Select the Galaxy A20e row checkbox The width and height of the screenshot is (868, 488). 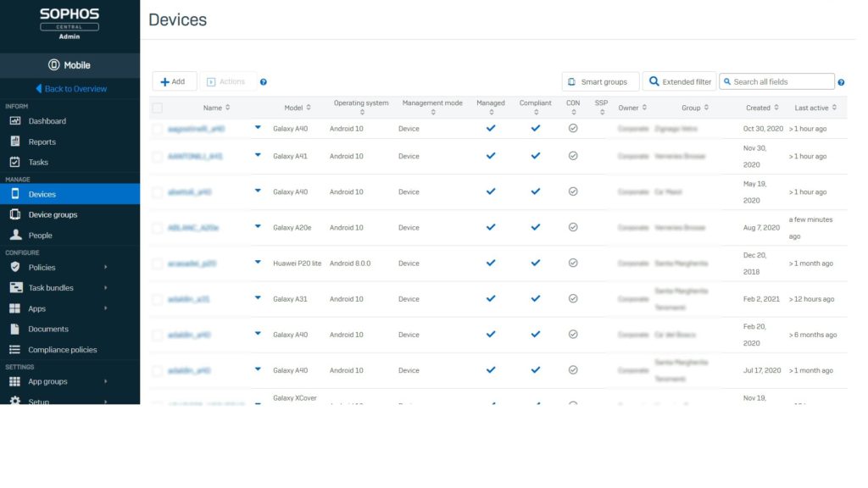[158, 228]
